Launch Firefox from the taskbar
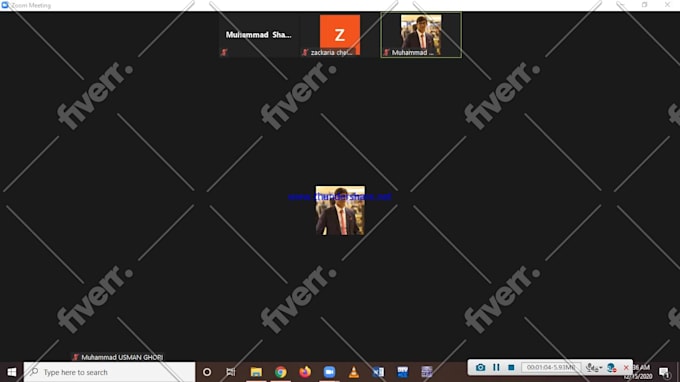680x382 pixels. (x=305, y=372)
